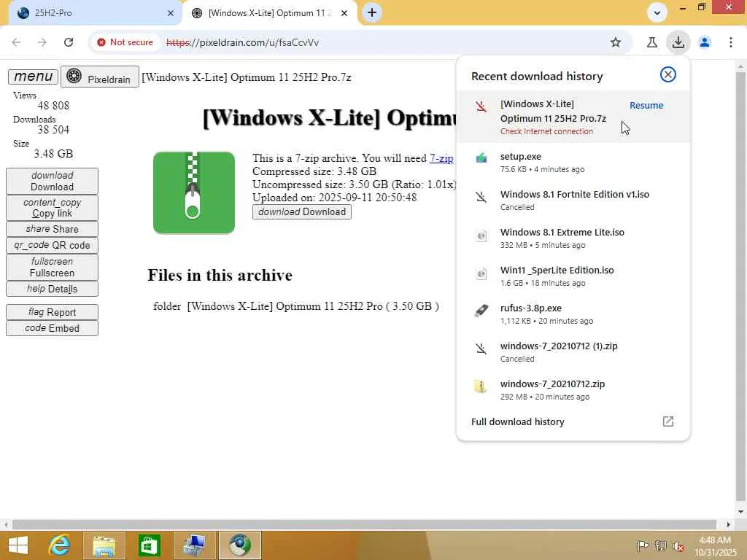Select Windows 8.1 Fortnite Edition v1.iso entry
This screenshot has width=747, height=560.
[573, 200]
